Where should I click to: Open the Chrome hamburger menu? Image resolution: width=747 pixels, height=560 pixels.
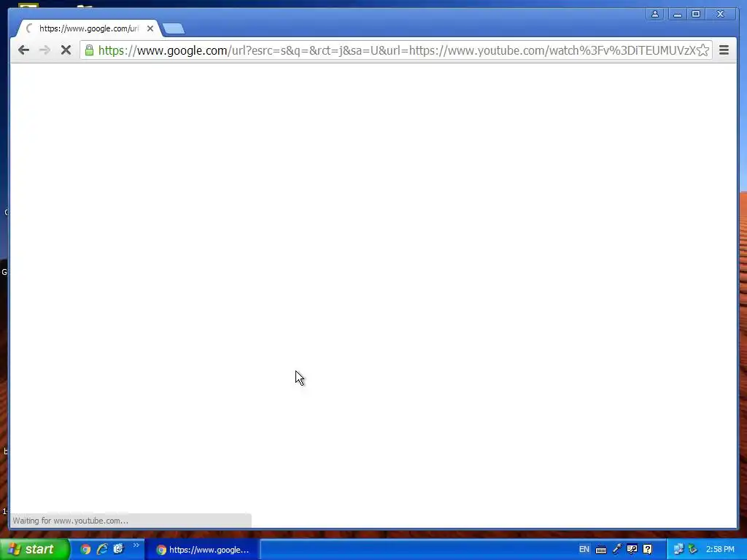tap(724, 50)
